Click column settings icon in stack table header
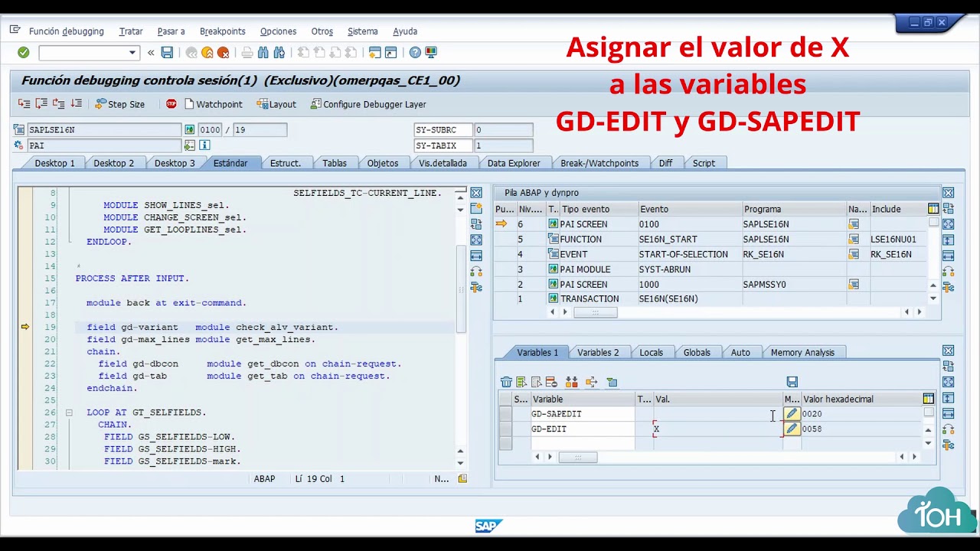This screenshot has height=551, width=980. click(933, 209)
